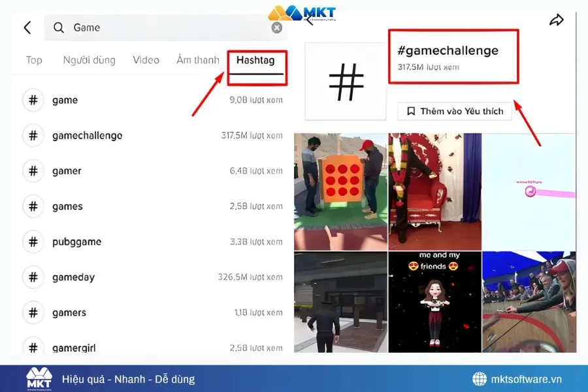
Task: Select the gameday hashtag result
Action: [70, 277]
